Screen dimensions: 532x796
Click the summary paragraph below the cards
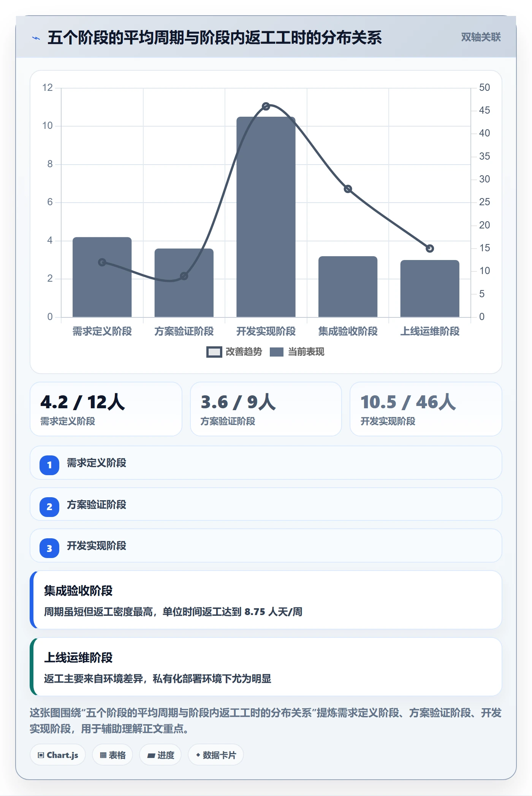pyautogui.click(x=266, y=721)
